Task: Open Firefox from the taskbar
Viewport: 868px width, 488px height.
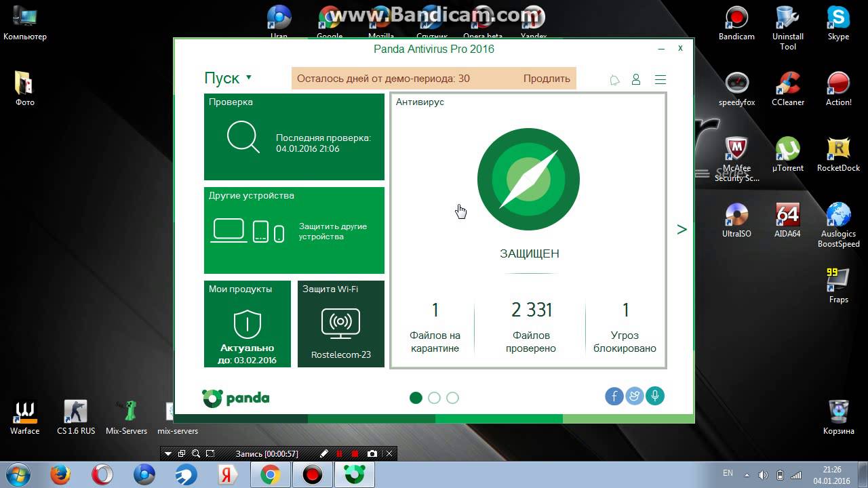Action: point(61,475)
